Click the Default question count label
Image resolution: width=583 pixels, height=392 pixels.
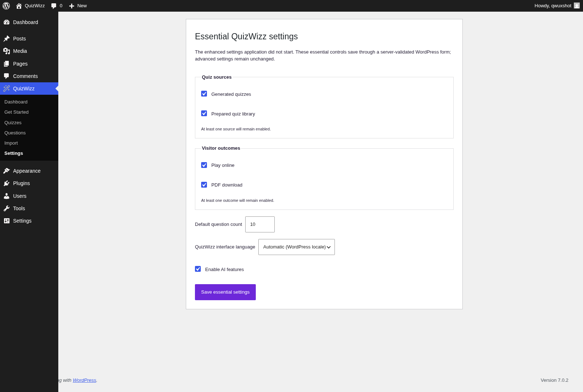pos(219,224)
